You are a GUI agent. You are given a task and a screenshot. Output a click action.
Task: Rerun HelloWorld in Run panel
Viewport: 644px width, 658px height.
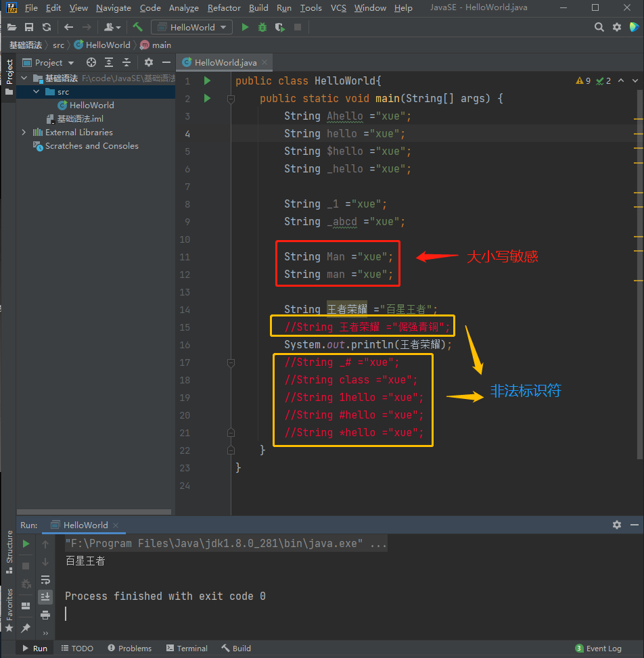(26, 544)
